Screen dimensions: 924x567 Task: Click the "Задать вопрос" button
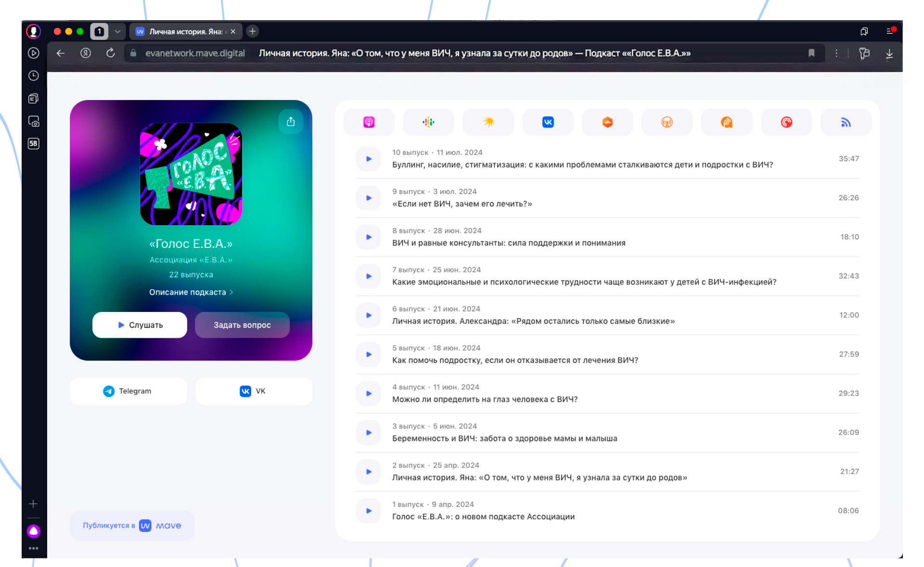coord(242,325)
